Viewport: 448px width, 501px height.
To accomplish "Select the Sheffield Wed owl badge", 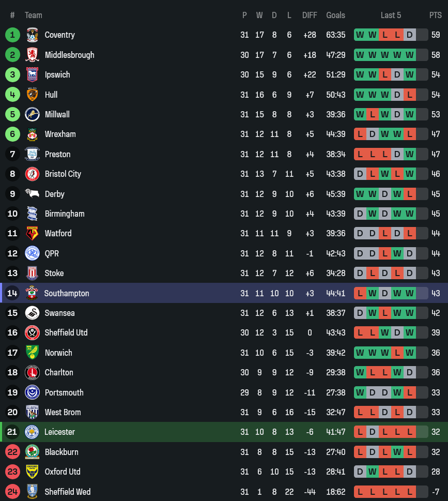I will pos(32,492).
